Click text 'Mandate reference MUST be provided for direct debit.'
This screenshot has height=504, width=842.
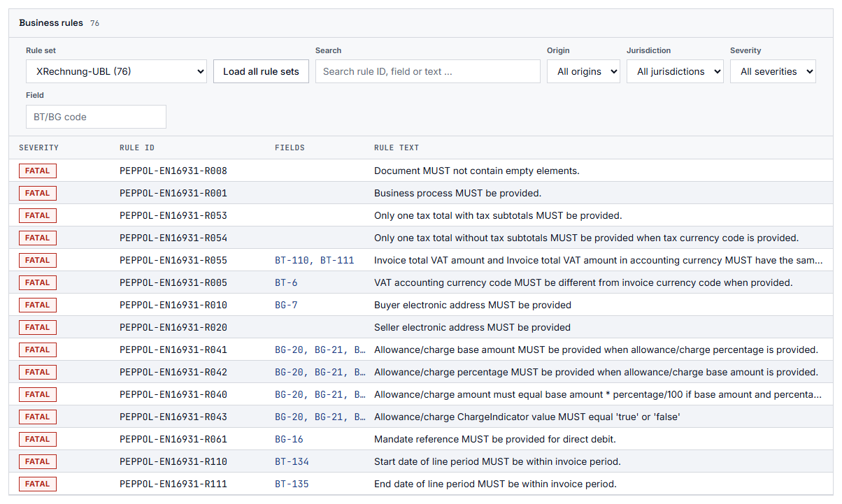point(495,439)
